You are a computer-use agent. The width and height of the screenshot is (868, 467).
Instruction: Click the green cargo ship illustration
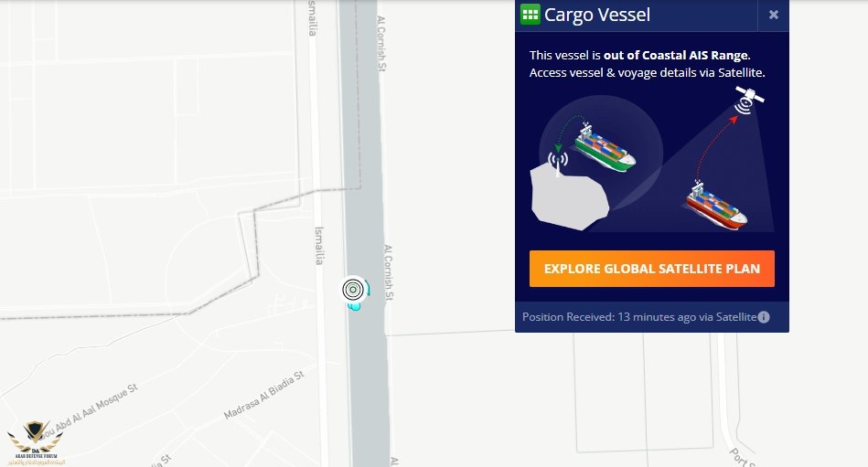coord(605,146)
